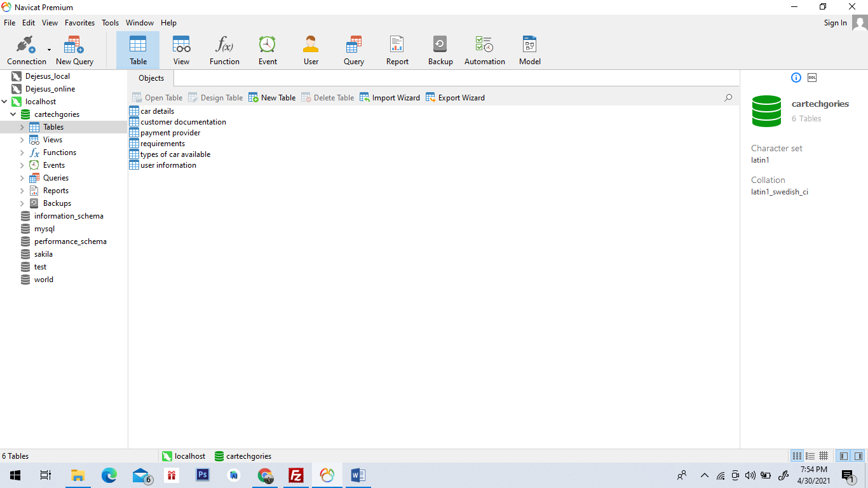The height and width of the screenshot is (488, 868).
Task: Select the Objects tab
Action: [x=151, y=78]
